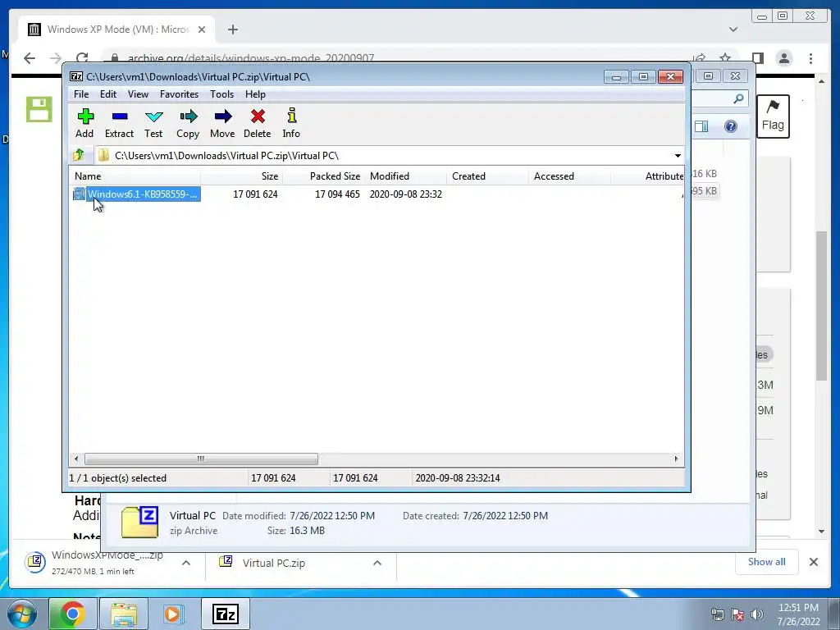
Task: Click the Action Center flag tray icon
Action: (737, 614)
